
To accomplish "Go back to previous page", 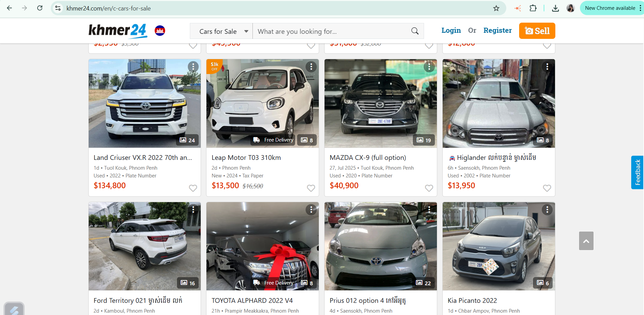I will click(9, 8).
